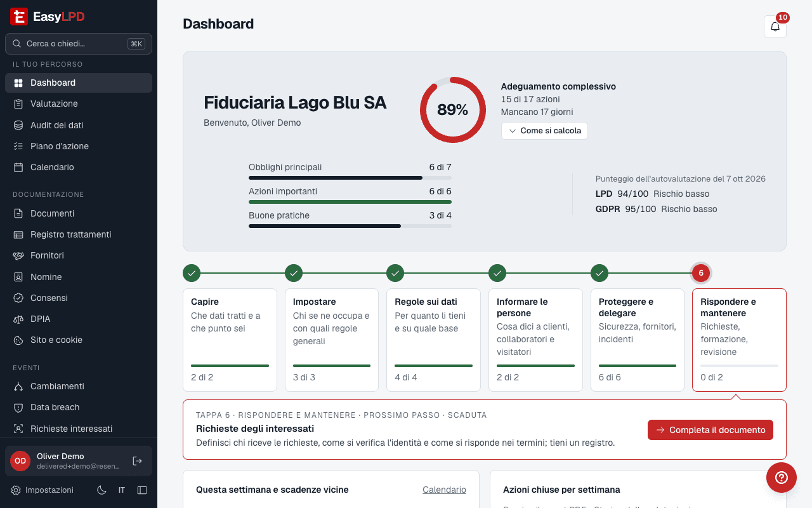Click the logout icon next to Oliver Demo
The height and width of the screenshot is (508, 812).
tap(137, 461)
